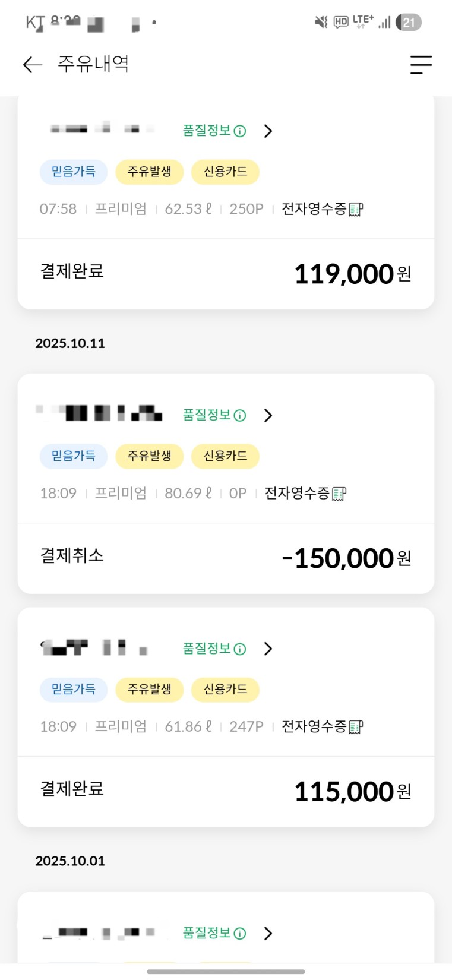
Task: Open 전자영수증 link at 07:58 transaction
Action: (314, 209)
